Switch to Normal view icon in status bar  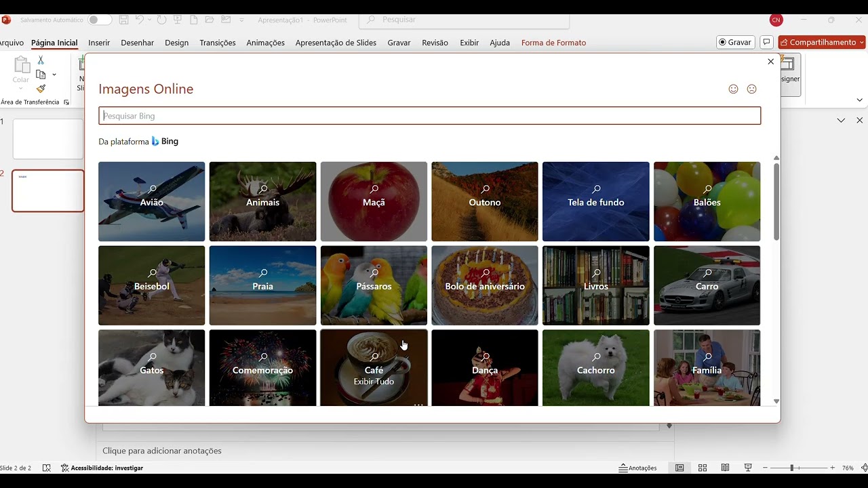click(679, 468)
